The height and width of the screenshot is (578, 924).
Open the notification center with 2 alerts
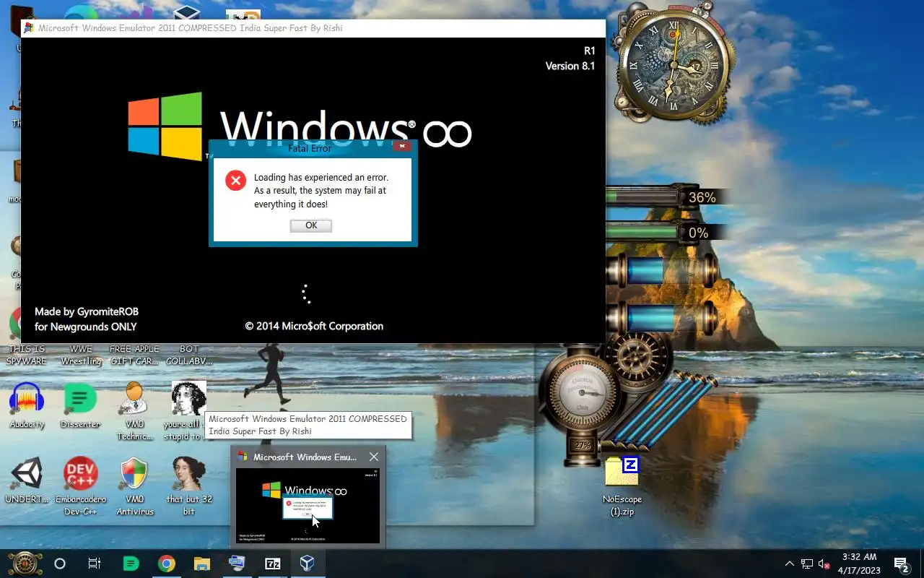[901, 564]
